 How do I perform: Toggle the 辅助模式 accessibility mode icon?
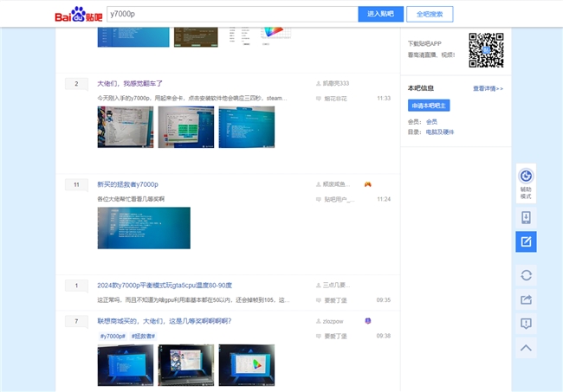pos(526,183)
